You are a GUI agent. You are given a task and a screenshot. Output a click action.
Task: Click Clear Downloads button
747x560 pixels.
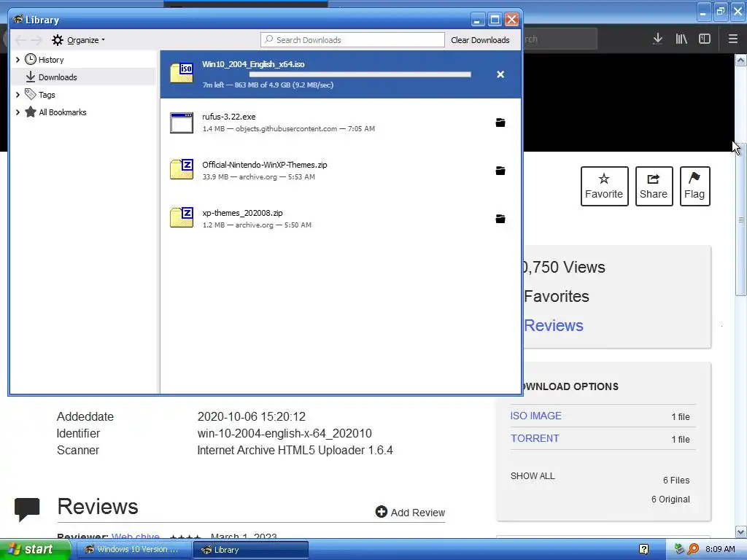coord(480,40)
